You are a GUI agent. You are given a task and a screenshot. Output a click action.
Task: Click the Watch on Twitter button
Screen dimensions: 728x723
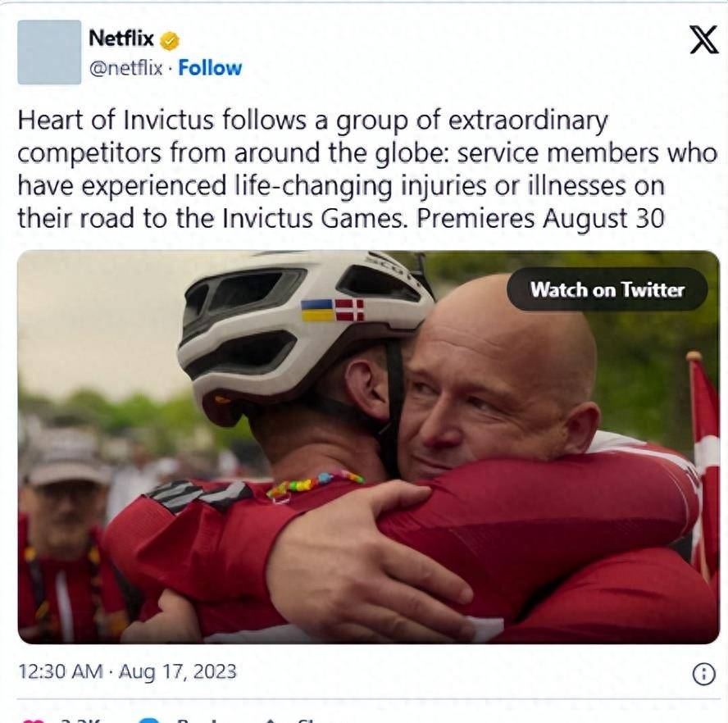coord(607,289)
